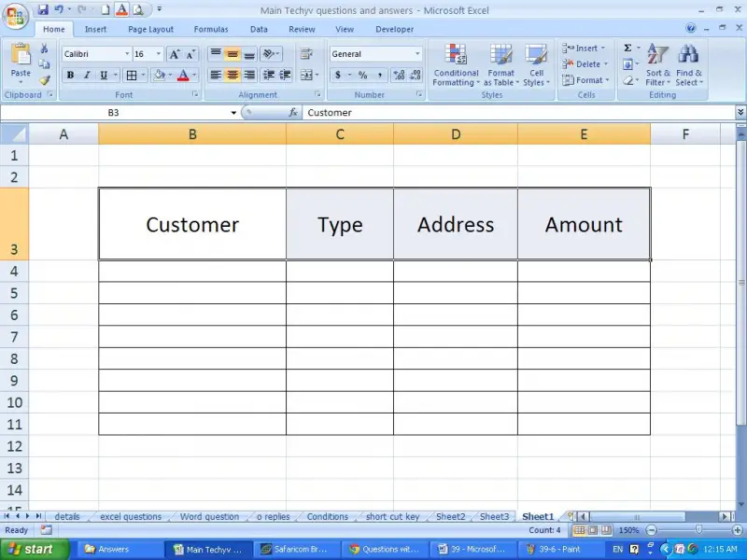Viewport: 747px width, 560px height.
Task: Decrease the font size with Shrink Font
Action: coord(190,54)
